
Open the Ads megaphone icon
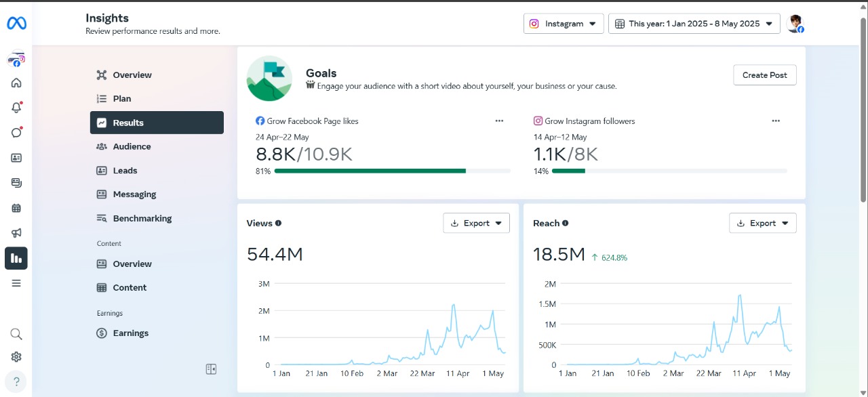(x=16, y=233)
